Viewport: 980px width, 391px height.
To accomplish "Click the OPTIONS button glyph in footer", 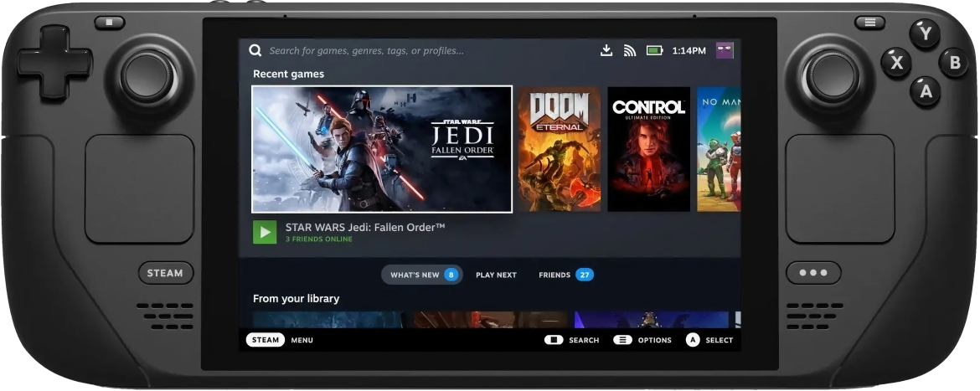I will (x=622, y=340).
